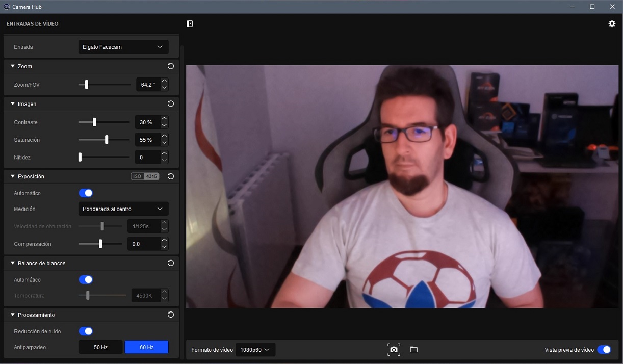The height and width of the screenshot is (364, 623).
Task: Click the Saturación slider handle
Action: (x=107, y=140)
